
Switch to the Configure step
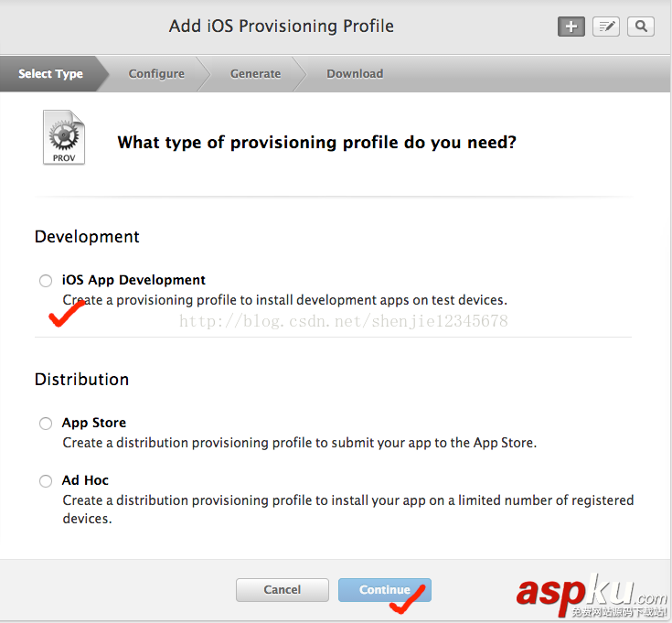pos(156,74)
